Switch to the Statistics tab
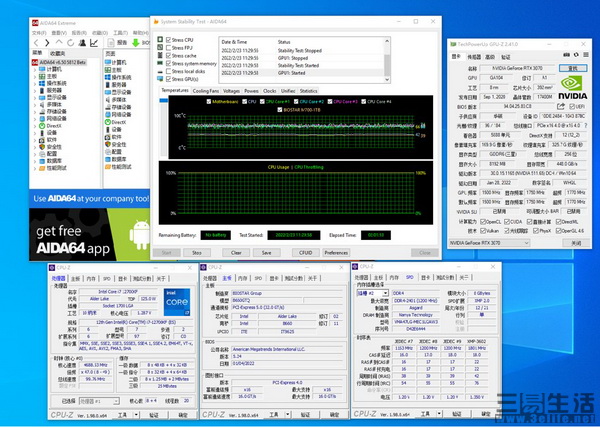 click(308, 91)
